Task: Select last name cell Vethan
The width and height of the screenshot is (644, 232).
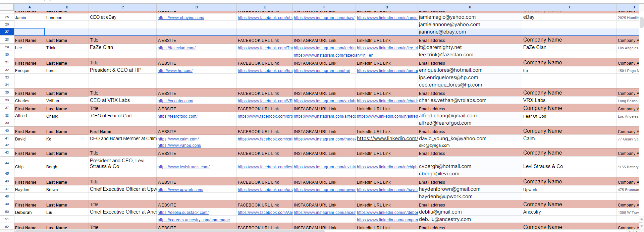Action: [x=67, y=101]
